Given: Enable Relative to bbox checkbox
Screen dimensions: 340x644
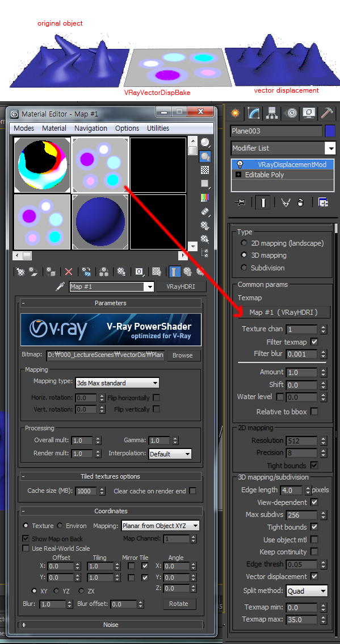Looking at the screenshot, I should point(314,412).
